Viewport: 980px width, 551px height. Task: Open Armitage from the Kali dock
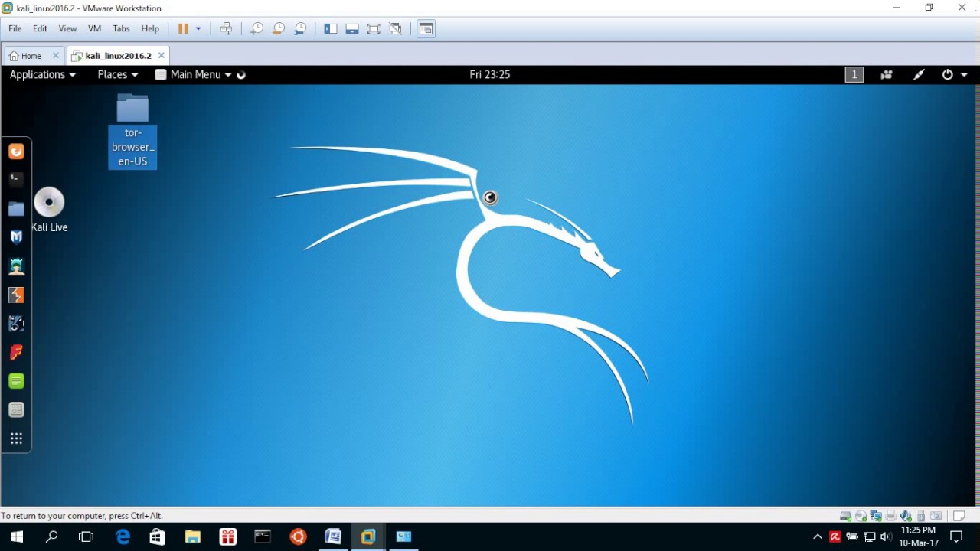pos(16,266)
